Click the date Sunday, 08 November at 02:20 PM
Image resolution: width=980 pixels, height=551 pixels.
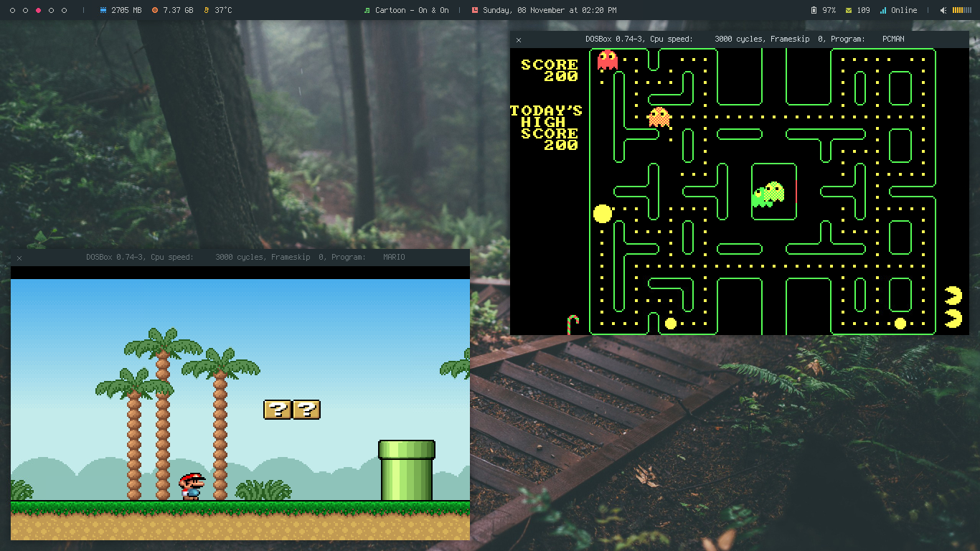coord(550,11)
